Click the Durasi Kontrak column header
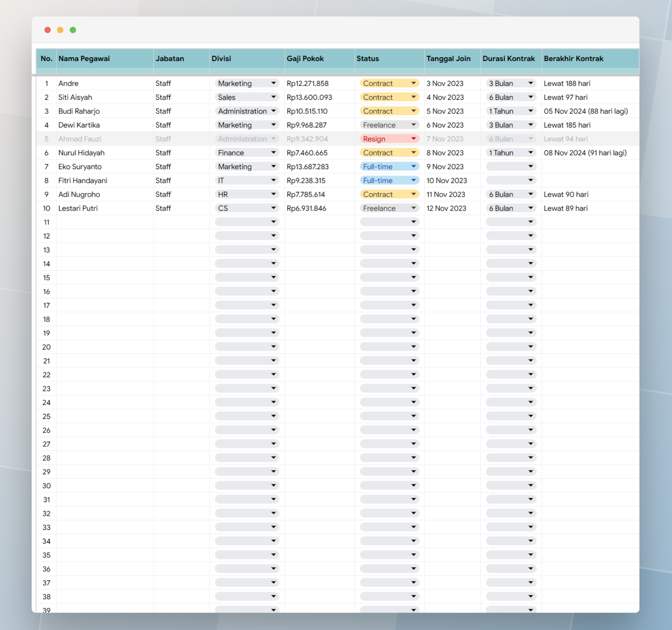The height and width of the screenshot is (630, 672). pyautogui.click(x=511, y=59)
